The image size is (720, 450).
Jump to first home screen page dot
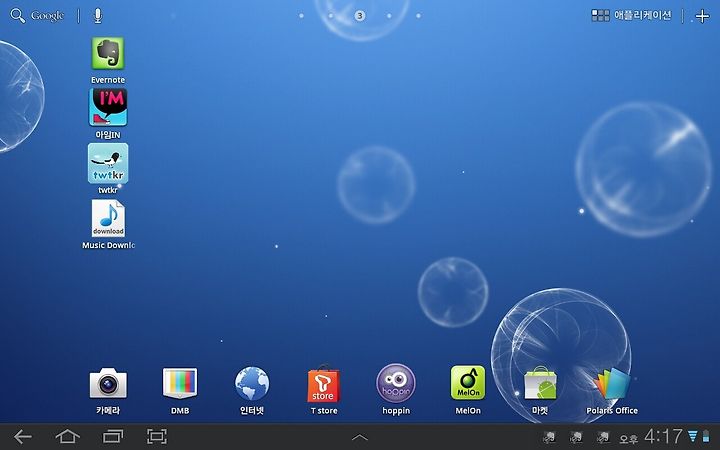click(x=301, y=16)
